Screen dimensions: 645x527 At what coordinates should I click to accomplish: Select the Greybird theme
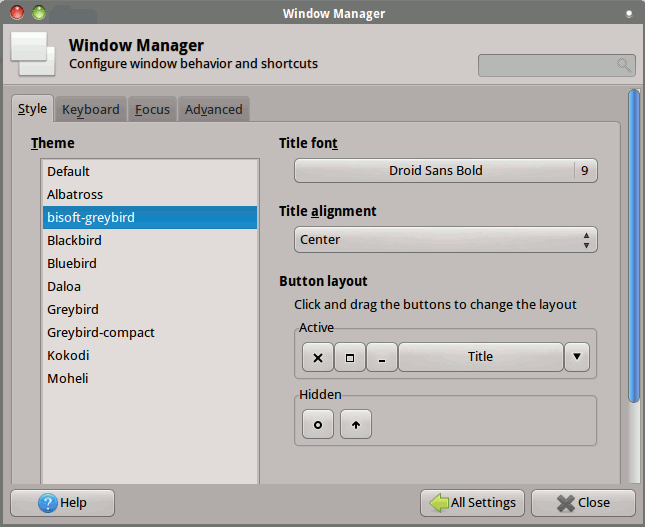coord(150,310)
